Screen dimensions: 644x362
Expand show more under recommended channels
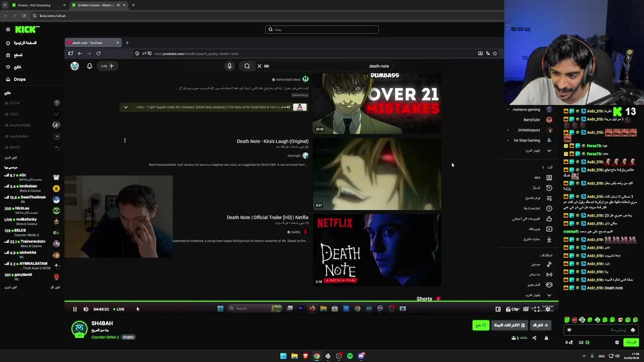11,288
